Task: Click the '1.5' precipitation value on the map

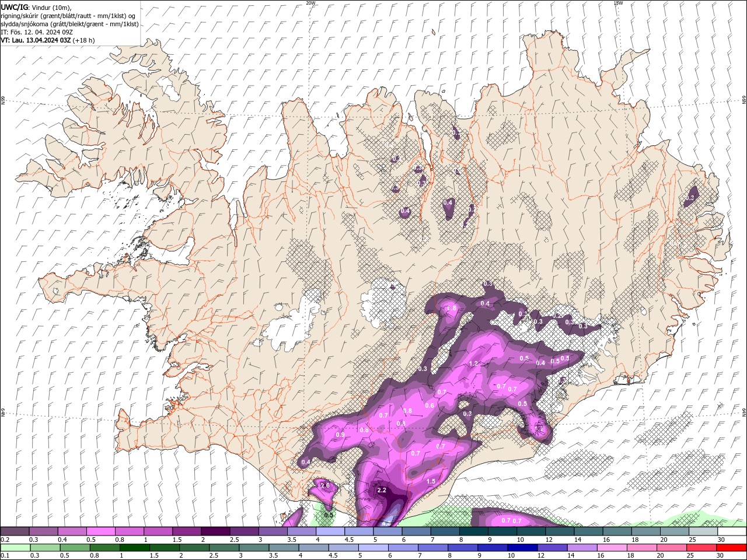Action: pyautogui.click(x=431, y=481)
